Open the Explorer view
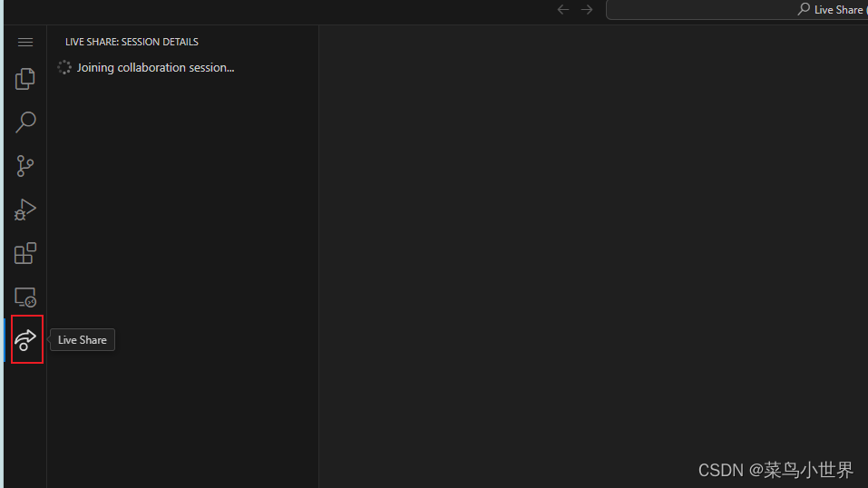The width and height of the screenshot is (868, 488). [24, 79]
